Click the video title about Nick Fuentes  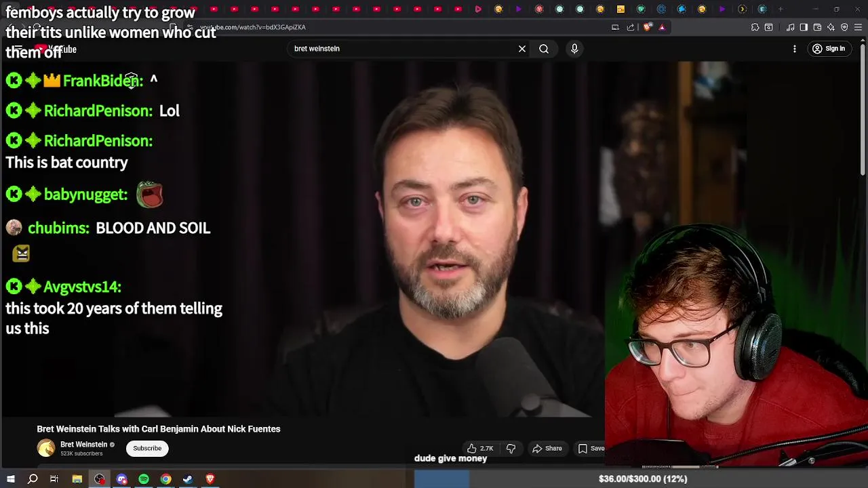click(159, 429)
